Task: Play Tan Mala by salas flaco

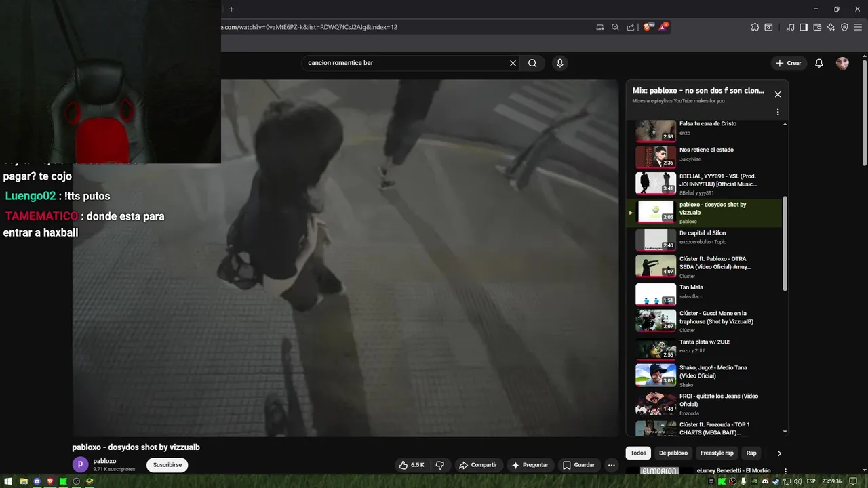Action: pos(705,293)
